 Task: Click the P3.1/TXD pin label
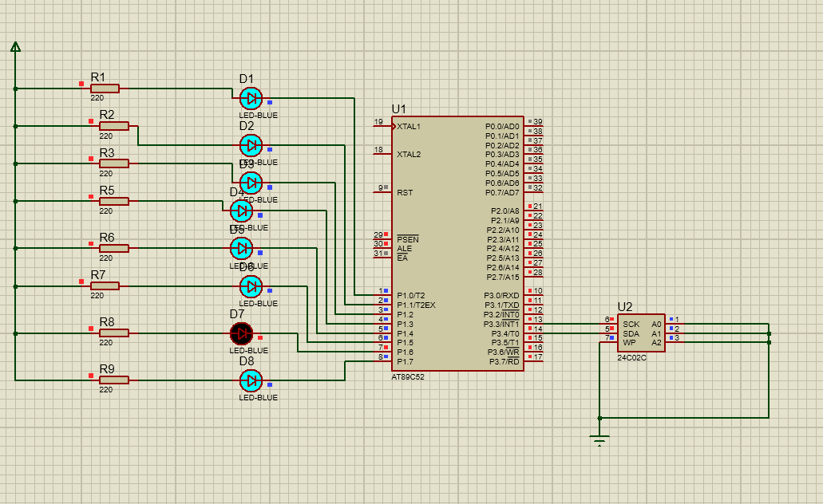502,305
